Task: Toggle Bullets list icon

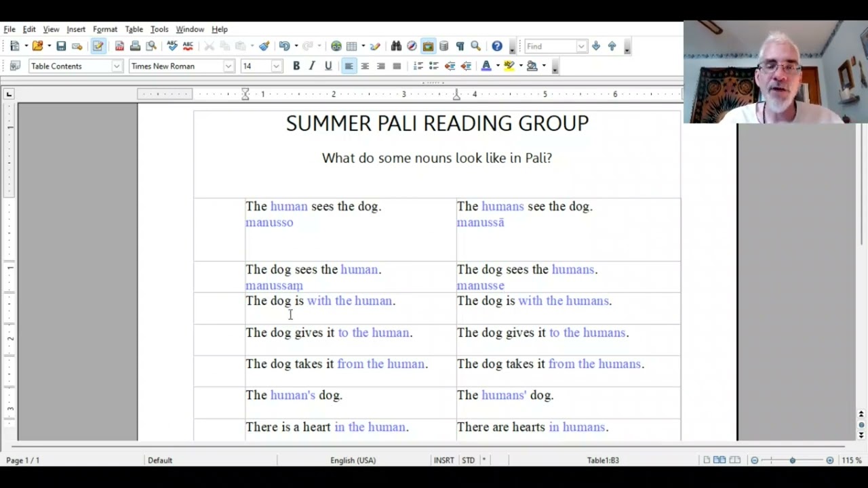Action: pyautogui.click(x=434, y=66)
